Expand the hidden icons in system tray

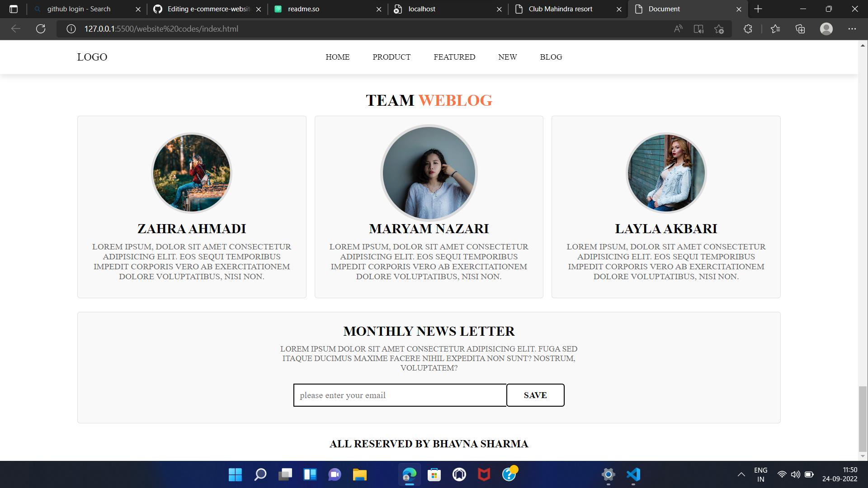[x=741, y=475]
